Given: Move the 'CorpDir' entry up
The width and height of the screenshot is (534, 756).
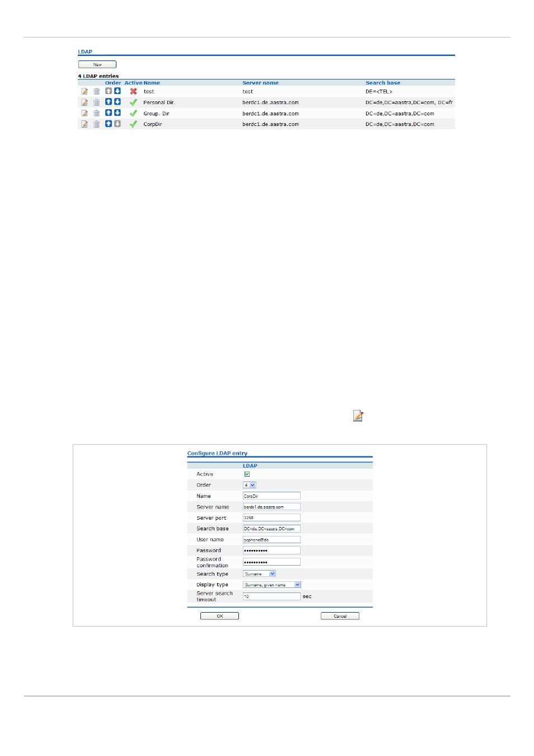Looking at the screenshot, I should (109, 124).
